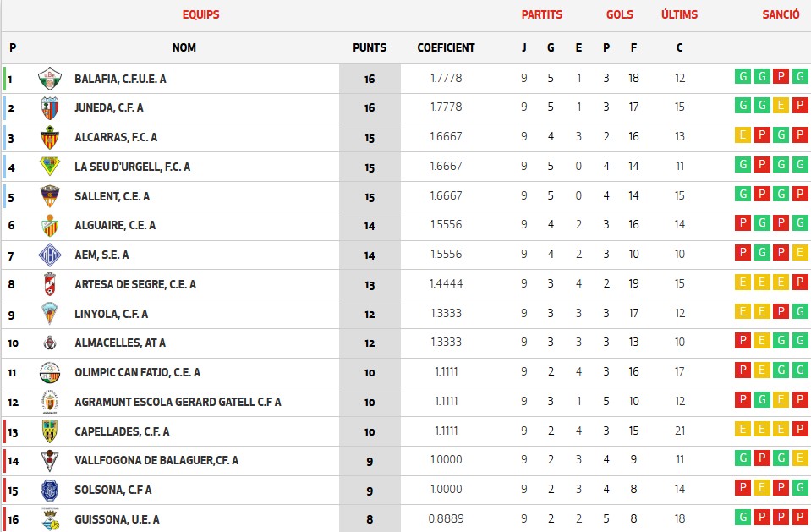
Task: Click the Artesa de Segre crest
Action: tap(50, 284)
